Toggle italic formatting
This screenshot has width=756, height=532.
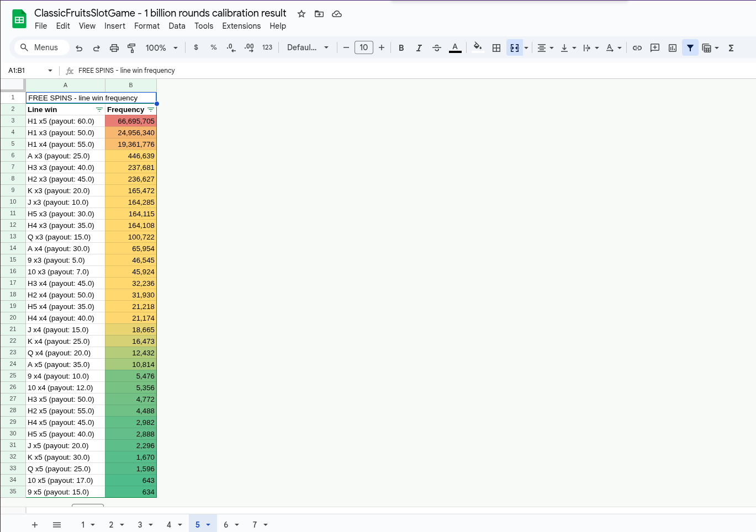pyautogui.click(x=419, y=48)
